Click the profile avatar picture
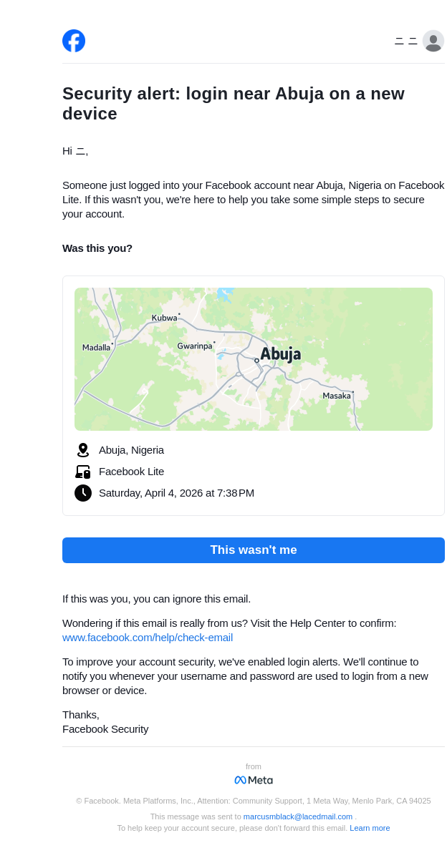 click(x=433, y=41)
